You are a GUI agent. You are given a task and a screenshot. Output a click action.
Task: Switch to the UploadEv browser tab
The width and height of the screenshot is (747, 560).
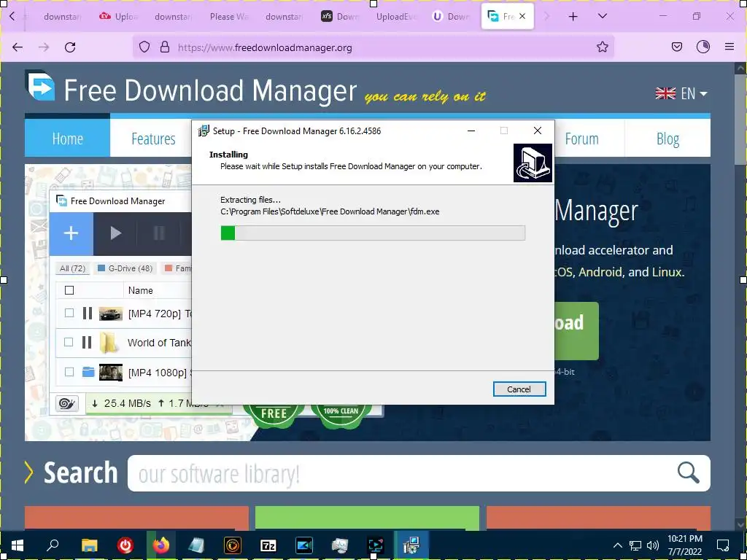(396, 17)
